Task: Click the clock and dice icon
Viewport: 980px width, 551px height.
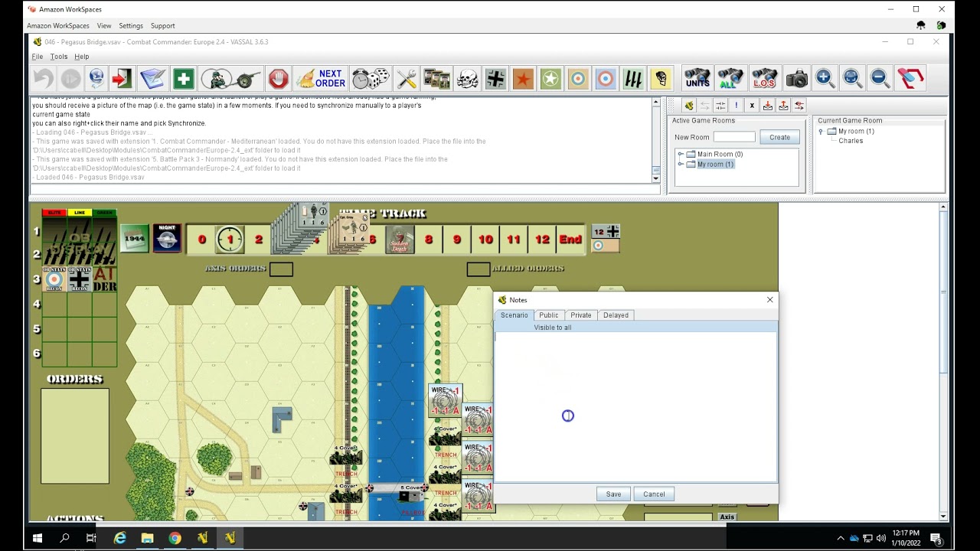Action: click(x=371, y=78)
